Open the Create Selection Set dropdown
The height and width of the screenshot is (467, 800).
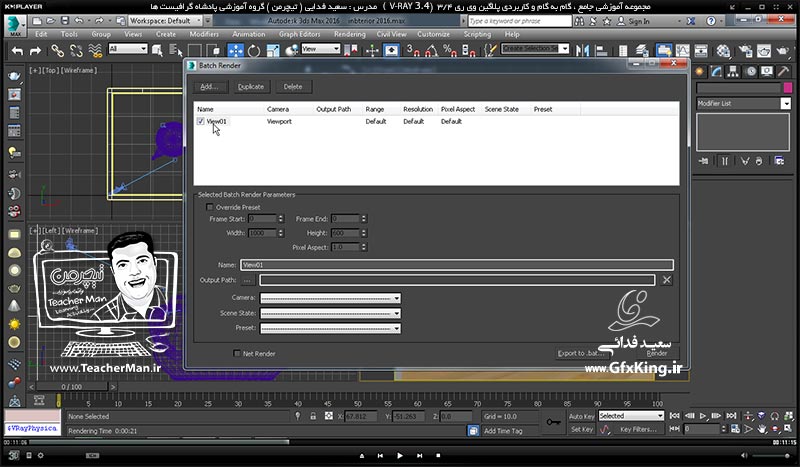pos(535,48)
